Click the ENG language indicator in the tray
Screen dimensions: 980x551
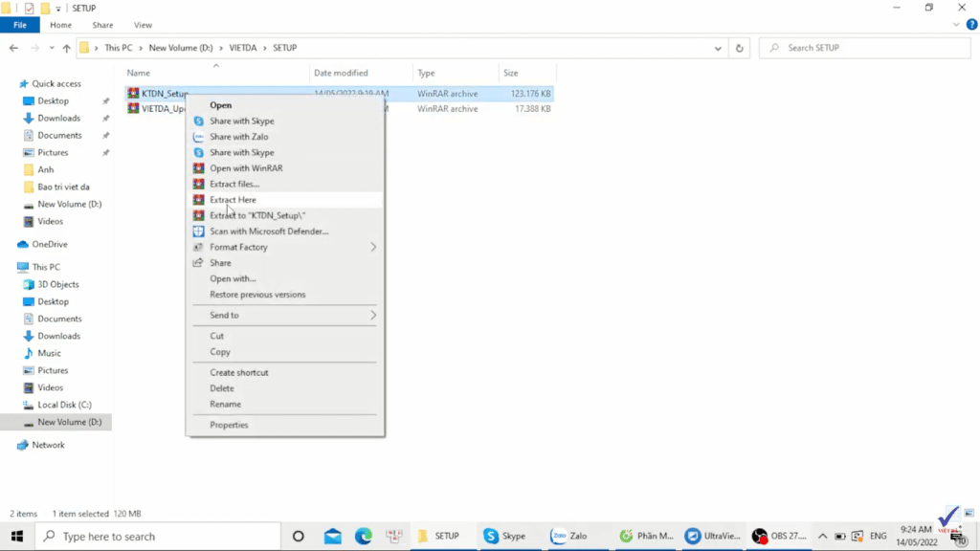[x=879, y=536]
